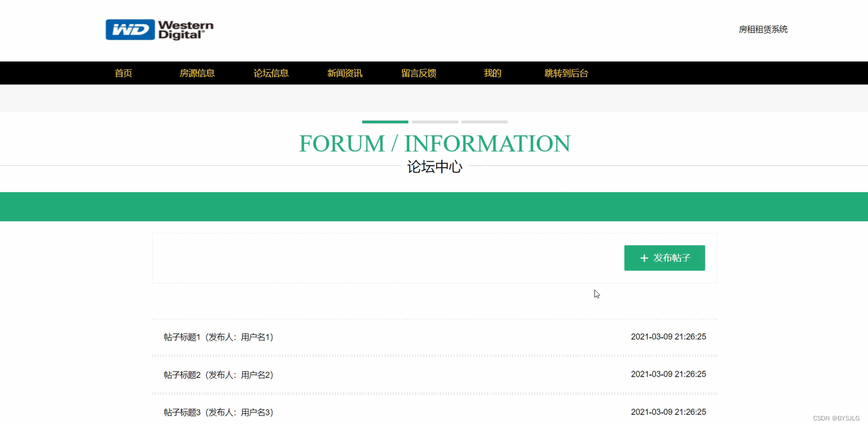The image size is (868, 426).
Task: Open the 首页 home menu item
Action: tap(124, 73)
